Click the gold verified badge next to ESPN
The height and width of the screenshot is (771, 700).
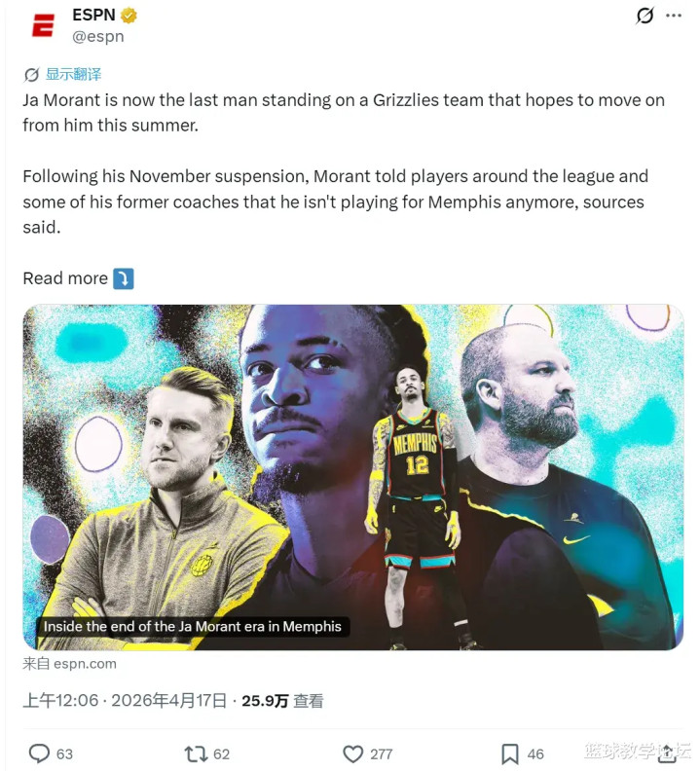[129, 16]
